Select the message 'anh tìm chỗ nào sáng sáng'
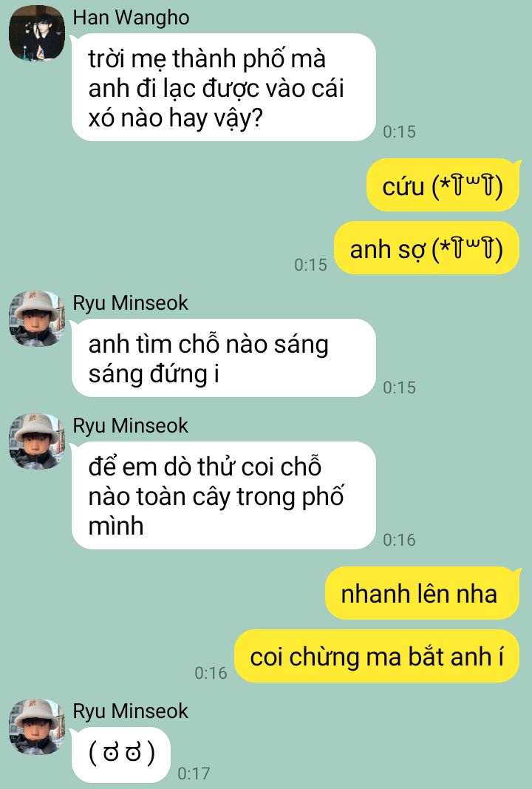Image resolution: width=532 pixels, height=789 pixels. click(224, 359)
